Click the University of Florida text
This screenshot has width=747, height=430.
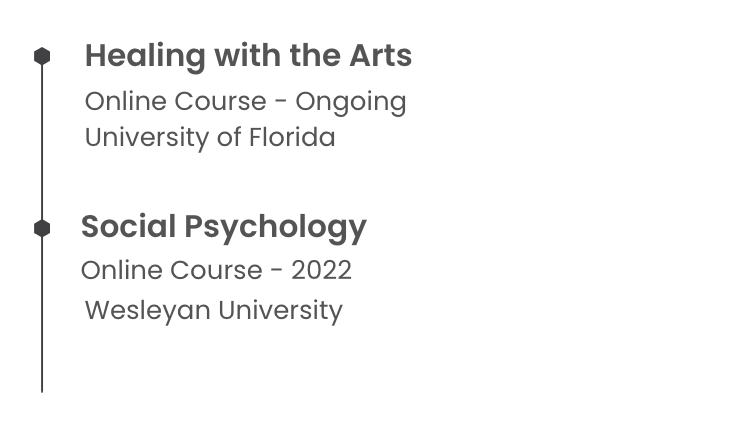click(x=210, y=138)
